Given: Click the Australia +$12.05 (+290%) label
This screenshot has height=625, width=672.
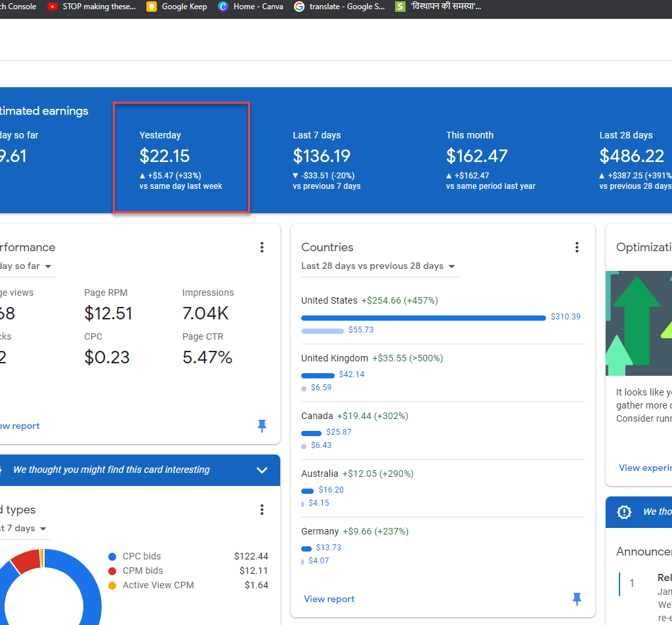Looking at the screenshot, I should [378, 474].
